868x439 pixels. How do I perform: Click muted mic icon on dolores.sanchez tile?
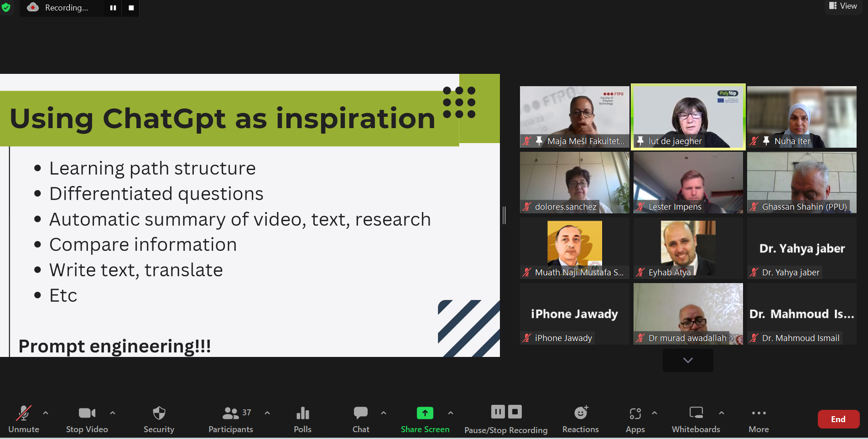pos(527,207)
